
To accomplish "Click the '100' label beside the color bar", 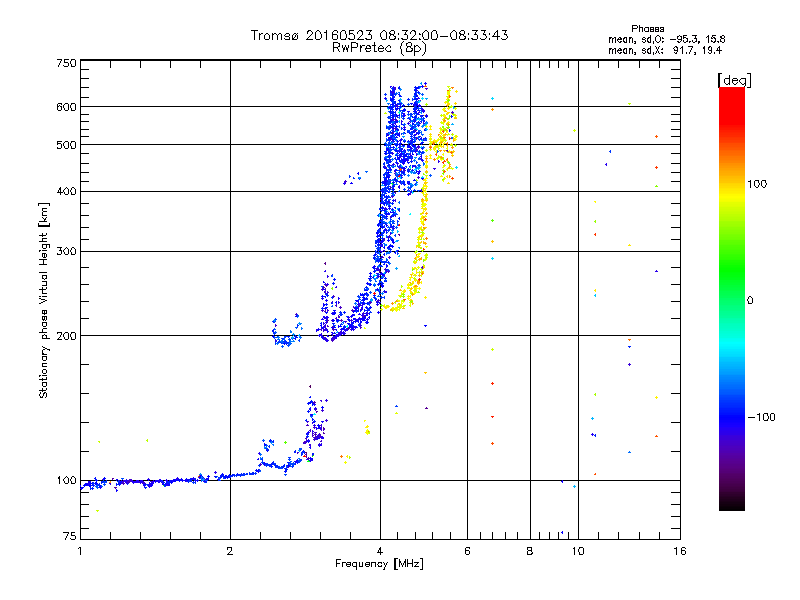I will [757, 184].
